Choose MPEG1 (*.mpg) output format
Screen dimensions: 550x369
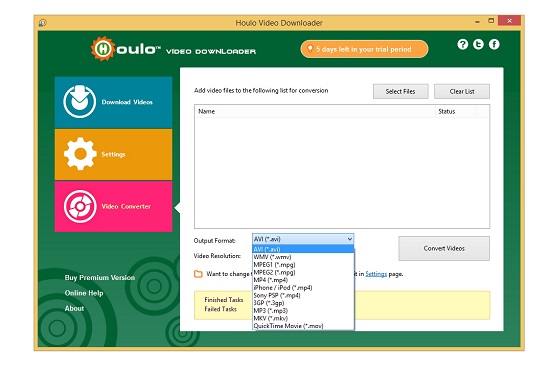point(303,265)
